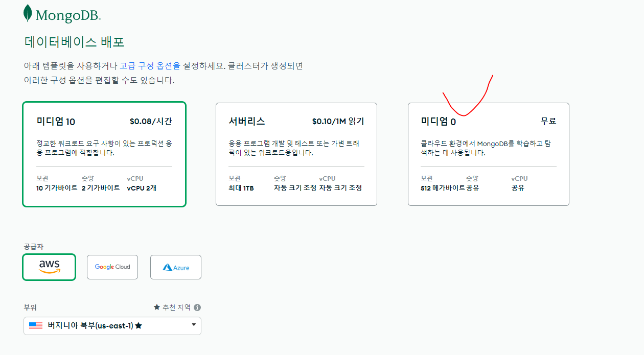Select the free 미디엄 0 cluster card

489,154
